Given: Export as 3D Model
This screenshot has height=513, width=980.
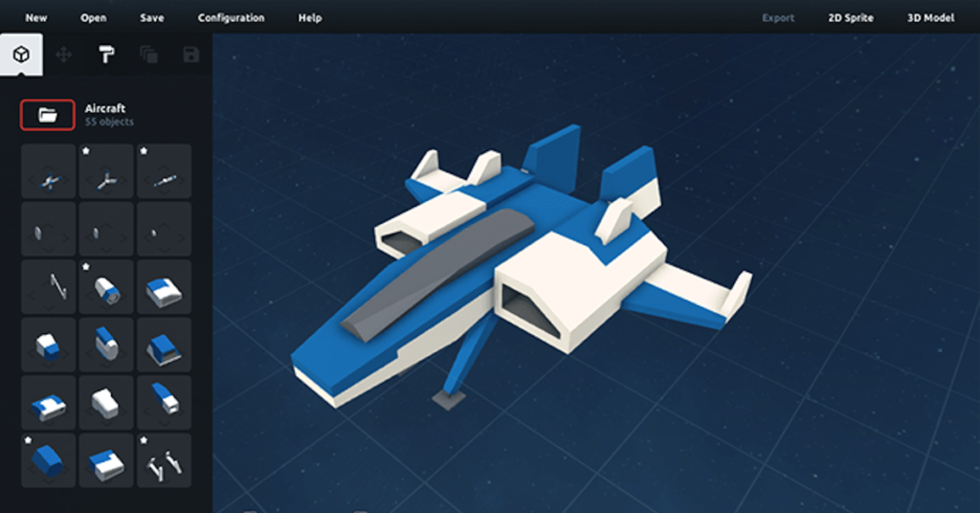Looking at the screenshot, I should [930, 17].
